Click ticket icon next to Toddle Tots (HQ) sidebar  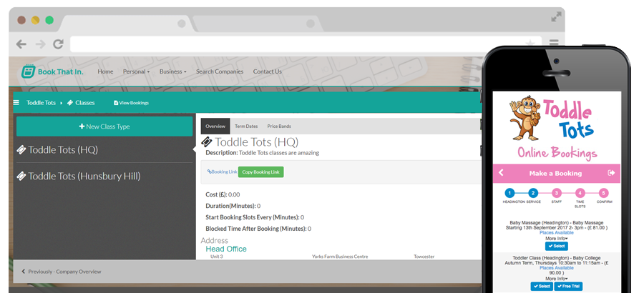21,150
